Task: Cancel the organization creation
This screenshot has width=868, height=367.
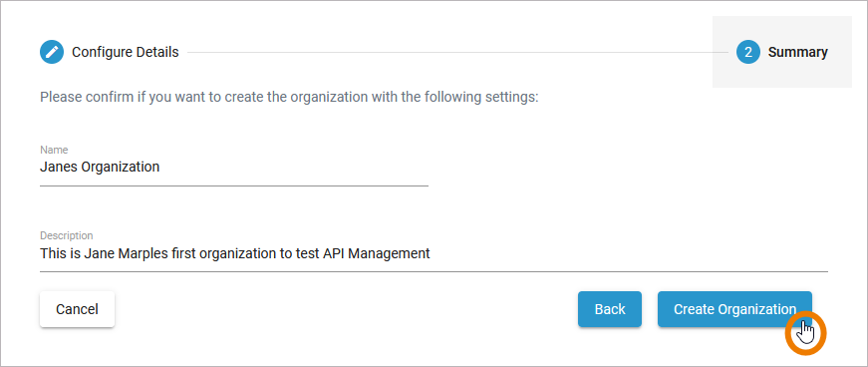Action: click(x=77, y=309)
